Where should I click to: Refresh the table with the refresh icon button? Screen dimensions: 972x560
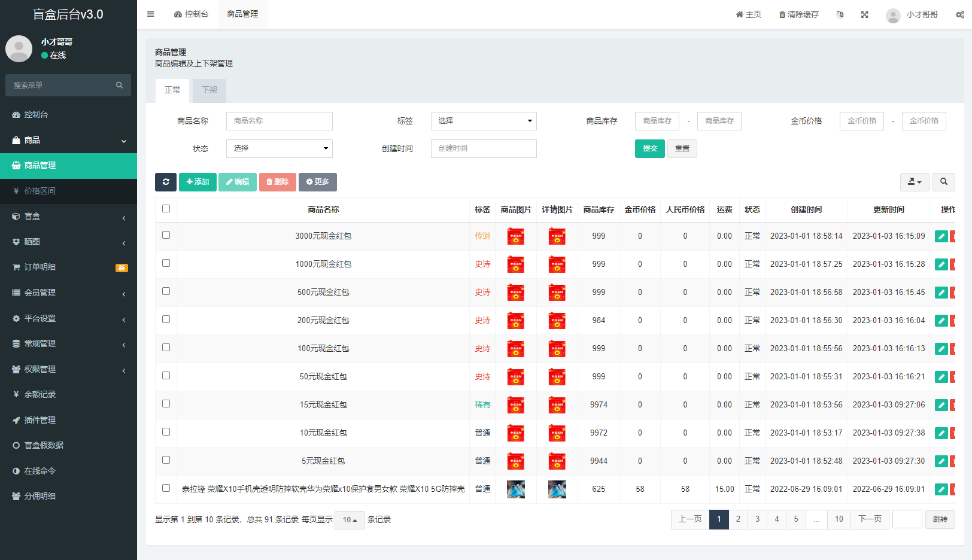(x=166, y=182)
